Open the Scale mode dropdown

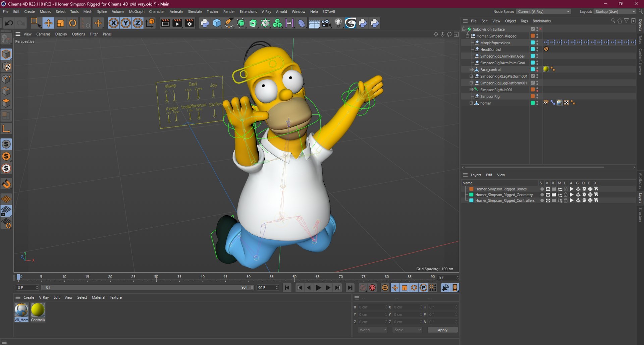[407, 330]
